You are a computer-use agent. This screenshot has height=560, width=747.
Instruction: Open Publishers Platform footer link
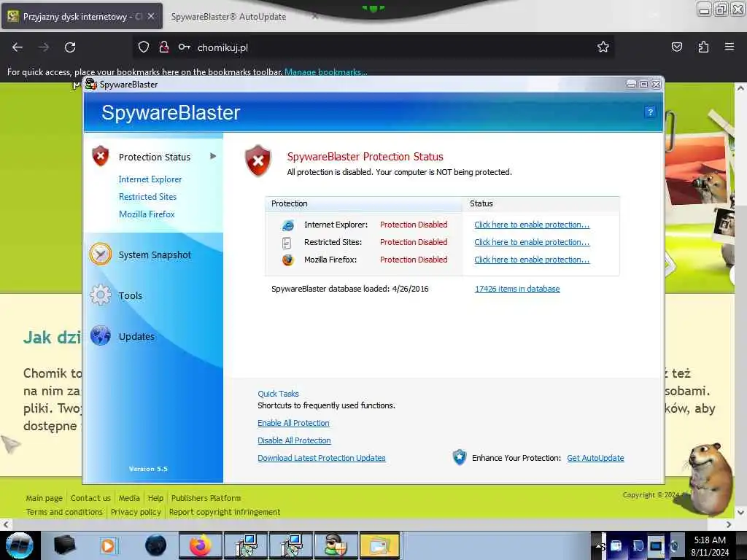206,498
